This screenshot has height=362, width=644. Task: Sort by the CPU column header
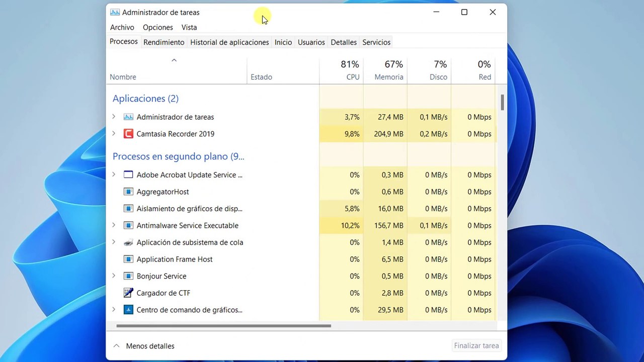click(x=342, y=70)
